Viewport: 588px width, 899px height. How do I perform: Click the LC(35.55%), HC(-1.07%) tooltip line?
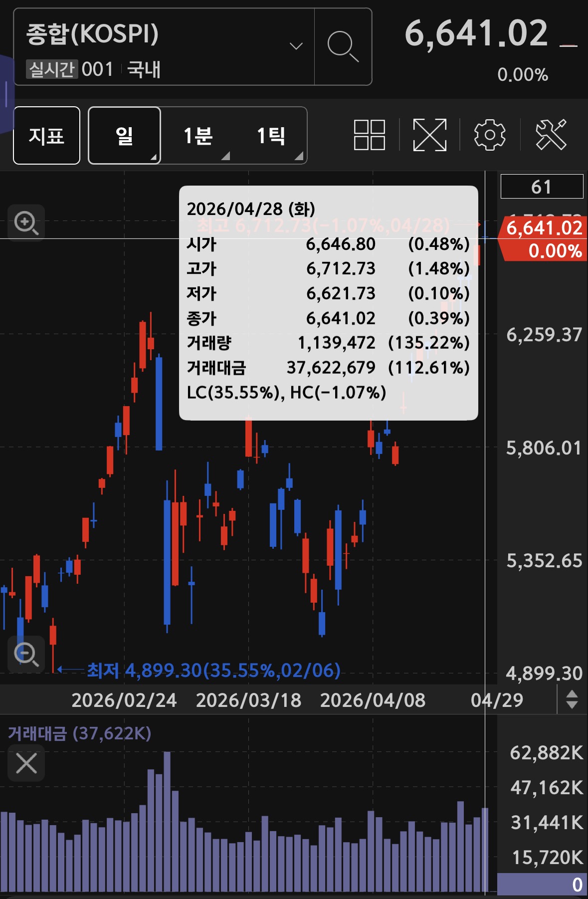pos(286,393)
